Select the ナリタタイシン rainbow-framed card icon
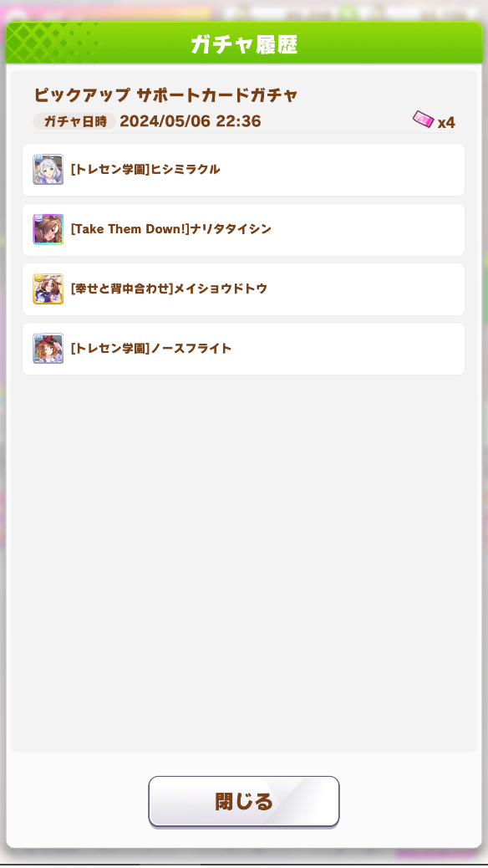488x868 pixels. pyautogui.click(x=48, y=229)
